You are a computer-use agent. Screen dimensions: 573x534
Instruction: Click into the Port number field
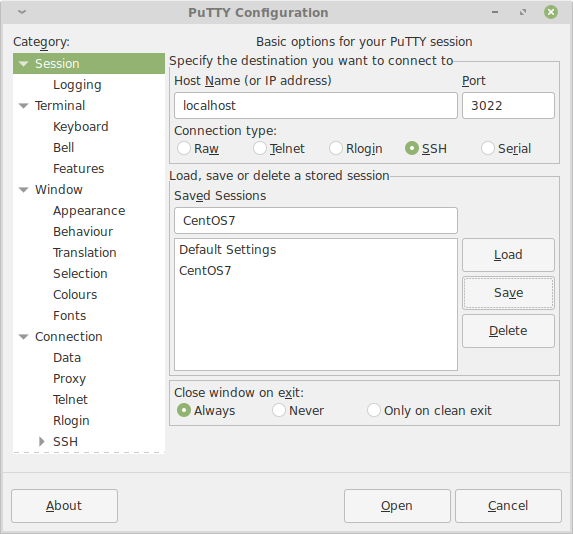(508, 106)
